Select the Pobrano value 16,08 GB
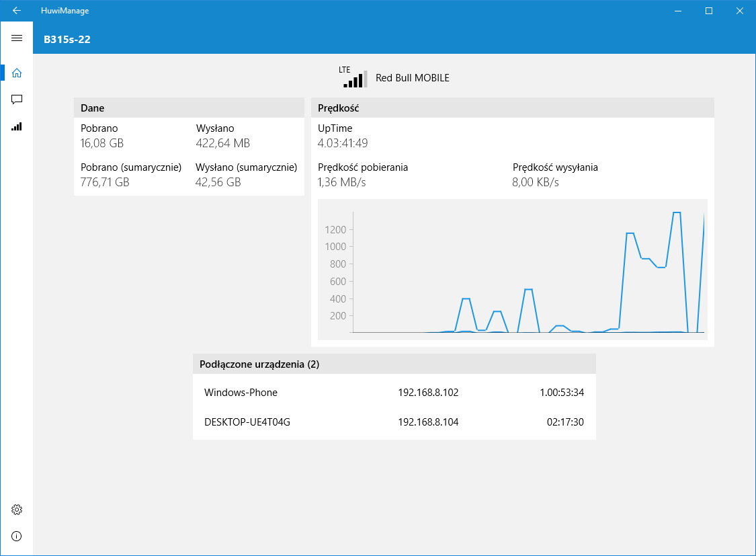The height and width of the screenshot is (556, 756). [101, 143]
